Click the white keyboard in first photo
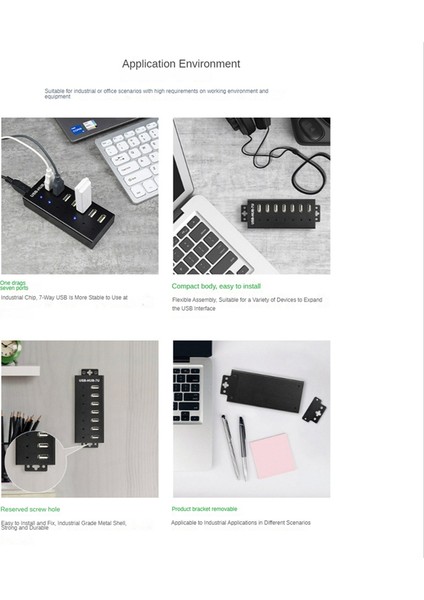This screenshot has width=424, height=600. 129,161
